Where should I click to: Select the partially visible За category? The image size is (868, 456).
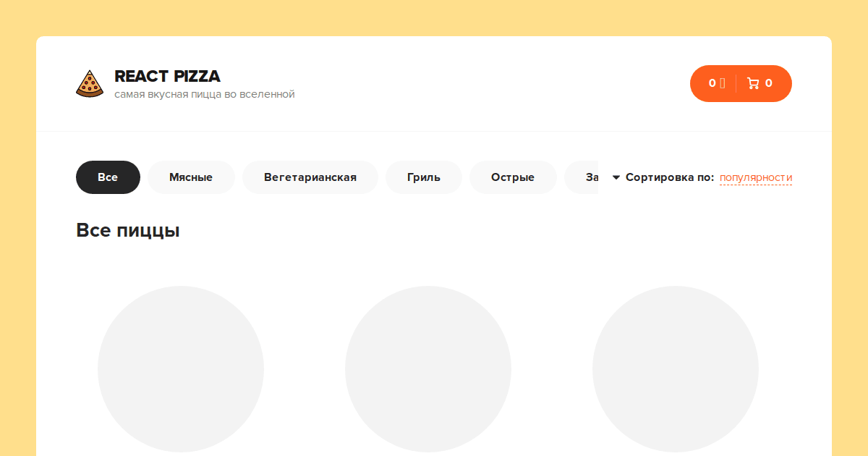coord(584,177)
